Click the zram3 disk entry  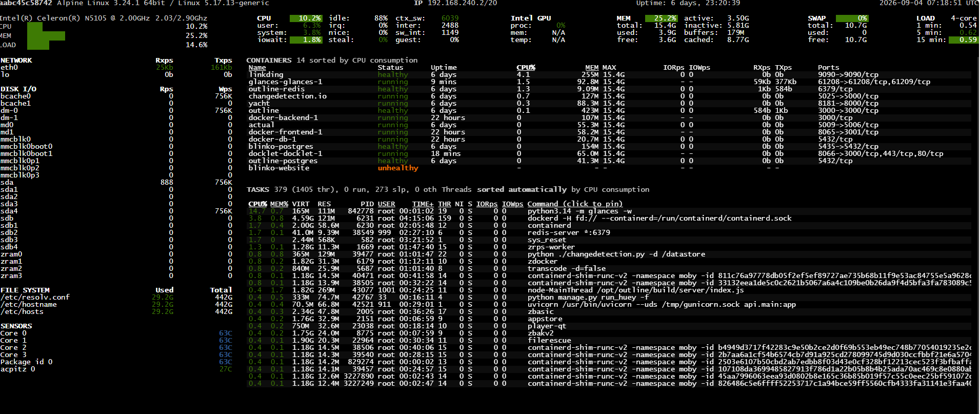(x=11, y=275)
